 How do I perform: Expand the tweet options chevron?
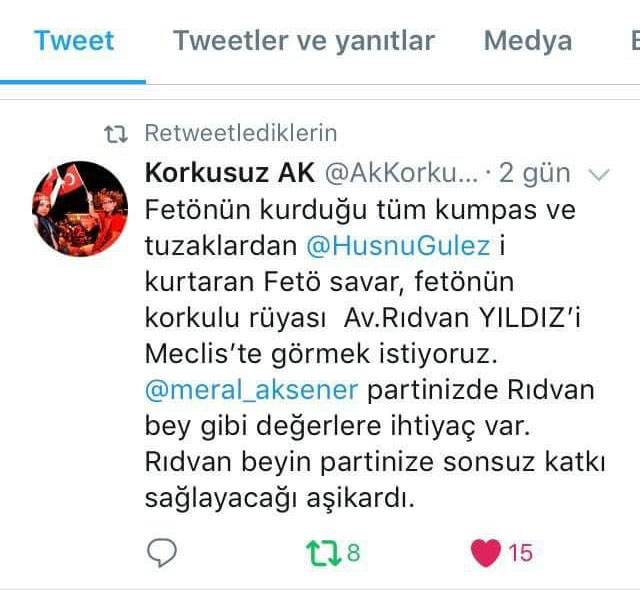pos(598,175)
